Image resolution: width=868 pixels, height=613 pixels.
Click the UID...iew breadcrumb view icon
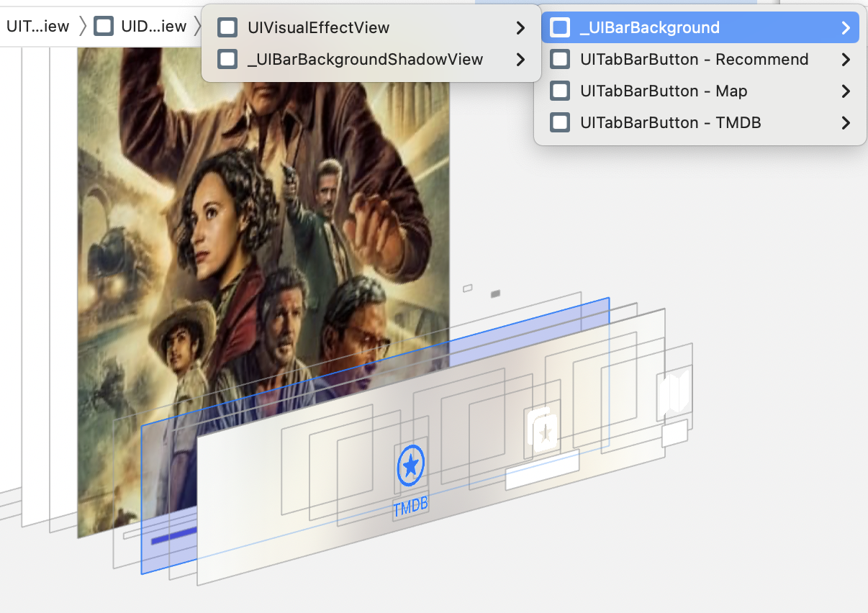point(104,27)
